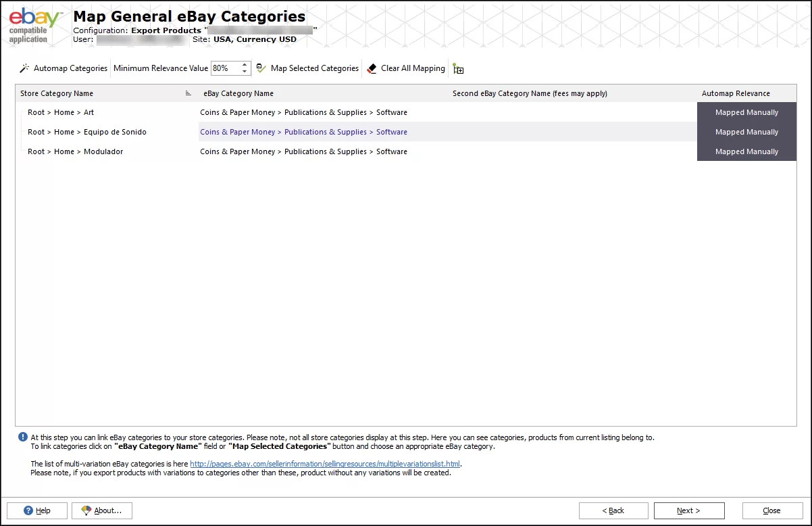Open eBay category field for Equipo de Sonido
812x526 pixels.
tap(303, 132)
